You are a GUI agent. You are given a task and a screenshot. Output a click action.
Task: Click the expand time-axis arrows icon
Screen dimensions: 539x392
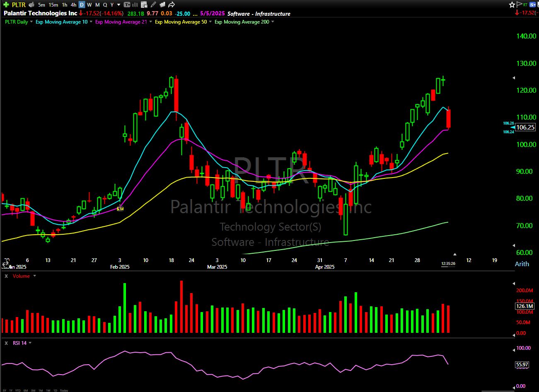click(5, 264)
